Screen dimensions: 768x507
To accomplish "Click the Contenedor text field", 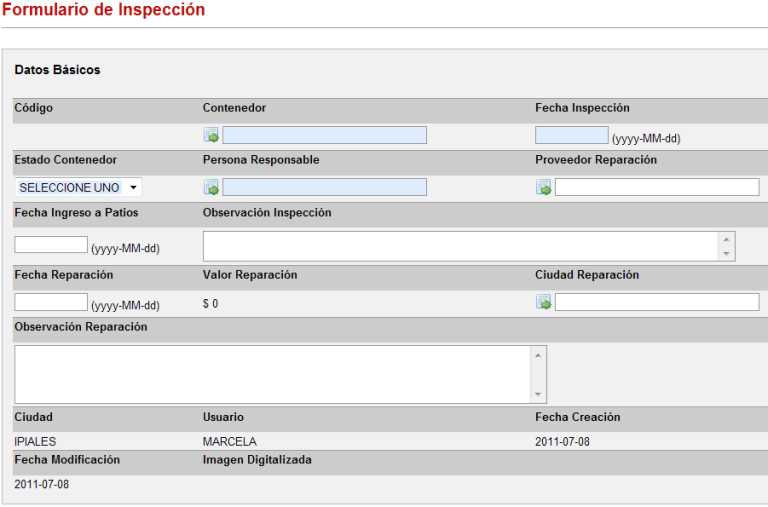I will click(x=324, y=136).
